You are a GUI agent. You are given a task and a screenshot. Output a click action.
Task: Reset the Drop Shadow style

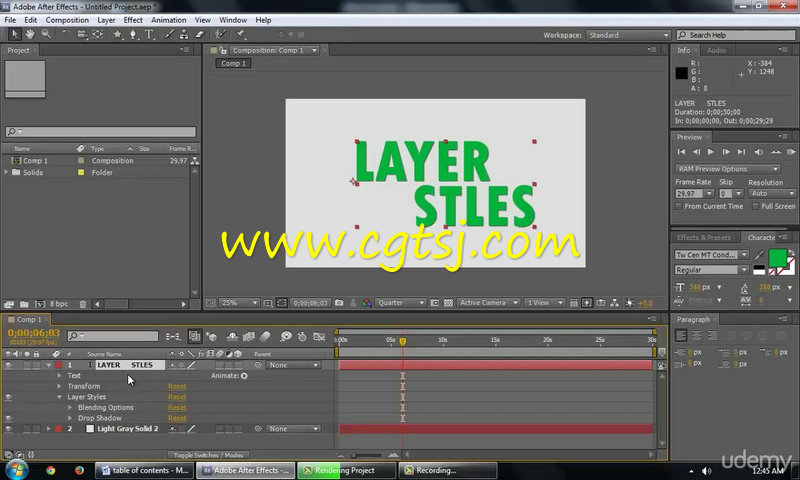click(177, 418)
